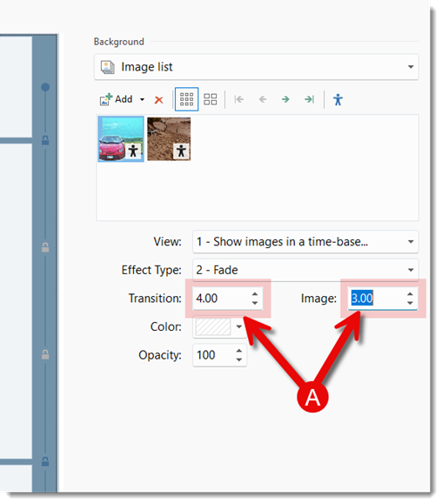The image size is (442, 504).
Task: Open the Add button dropdown arrow
Action: tap(142, 99)
